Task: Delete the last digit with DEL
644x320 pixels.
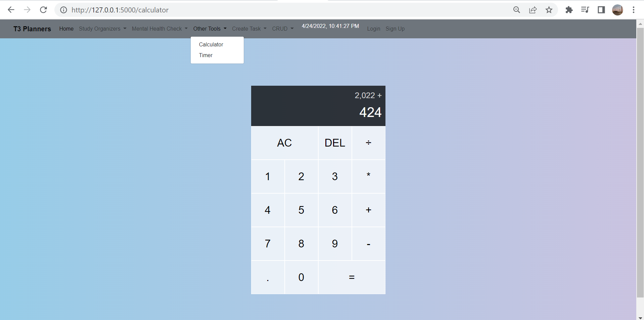Action: click(335, 143)
